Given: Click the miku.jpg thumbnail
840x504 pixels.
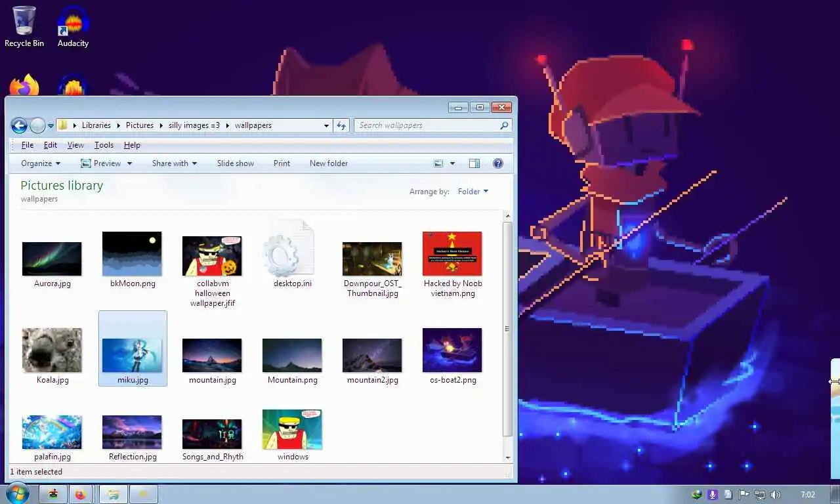Looking at the screenshot, I should coord(132,355).
